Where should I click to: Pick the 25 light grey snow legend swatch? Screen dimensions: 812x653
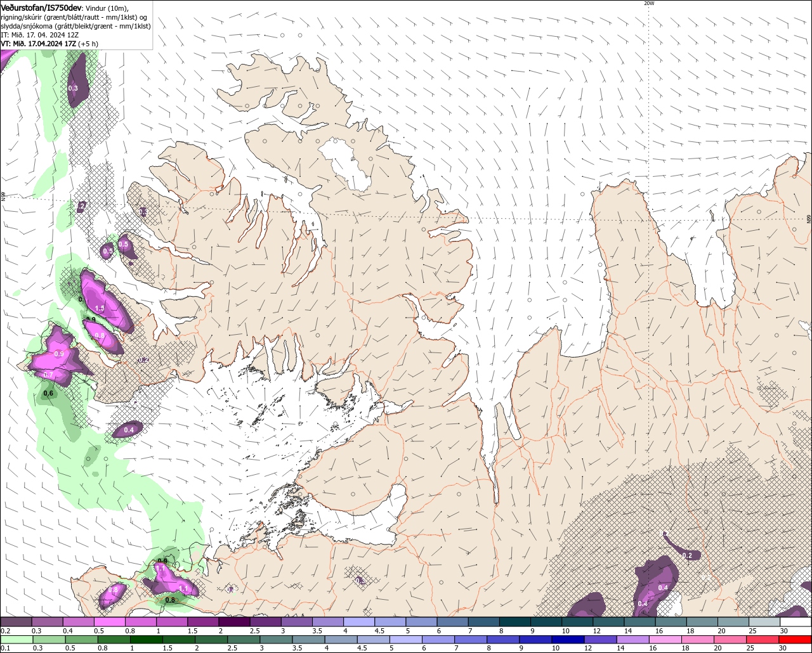pos(764,622)
